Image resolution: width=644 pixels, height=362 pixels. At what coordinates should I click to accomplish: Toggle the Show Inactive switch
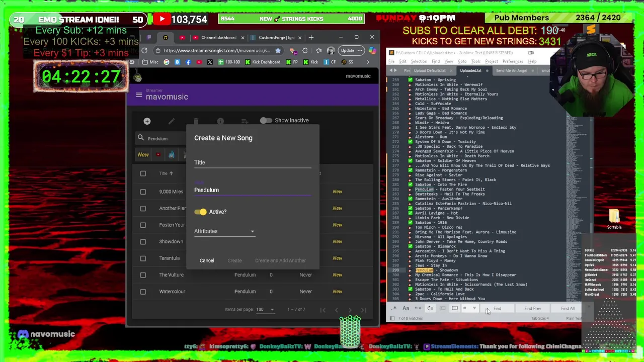(x=266, y=120)
